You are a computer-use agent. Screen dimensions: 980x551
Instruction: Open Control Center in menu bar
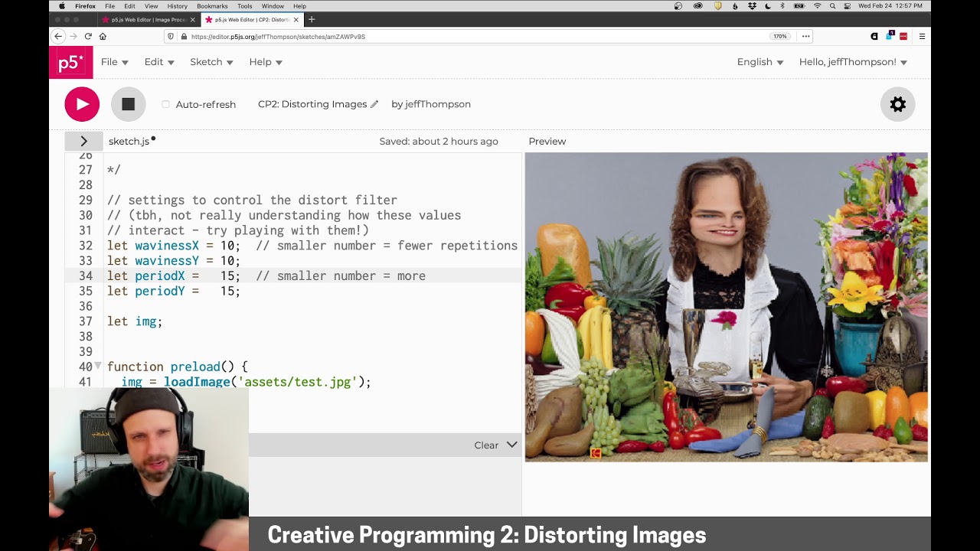coord(847,6)
